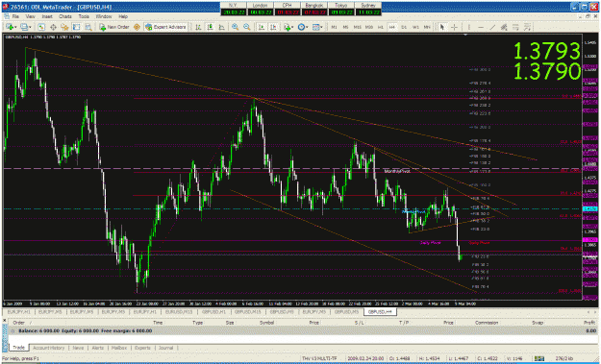Click the New Order button

(114, 27)
